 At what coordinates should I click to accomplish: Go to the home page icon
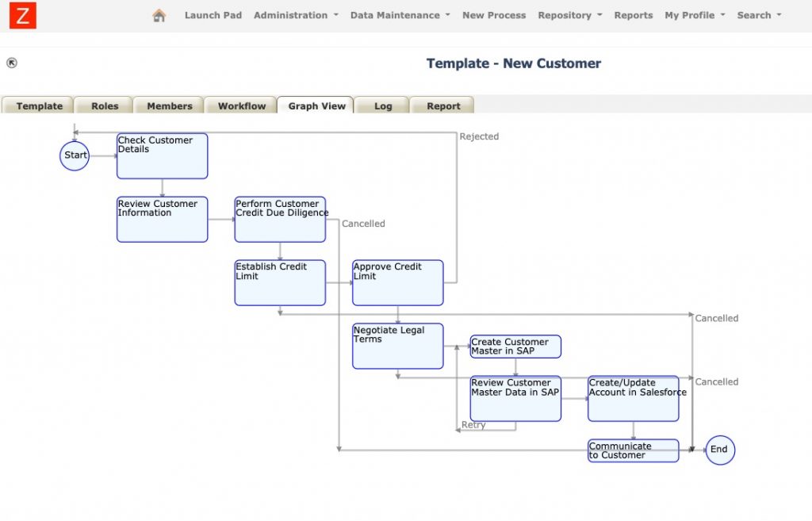[x=159, y=16]
